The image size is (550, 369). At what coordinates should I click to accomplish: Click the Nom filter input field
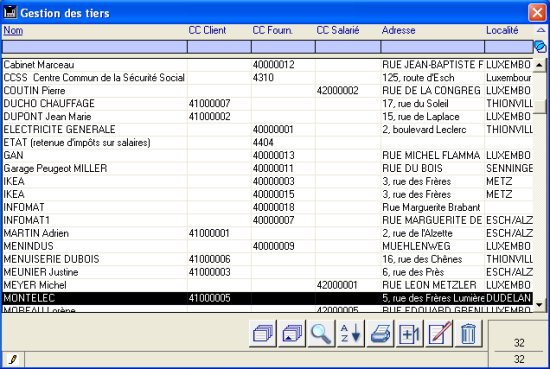point(95,47)
